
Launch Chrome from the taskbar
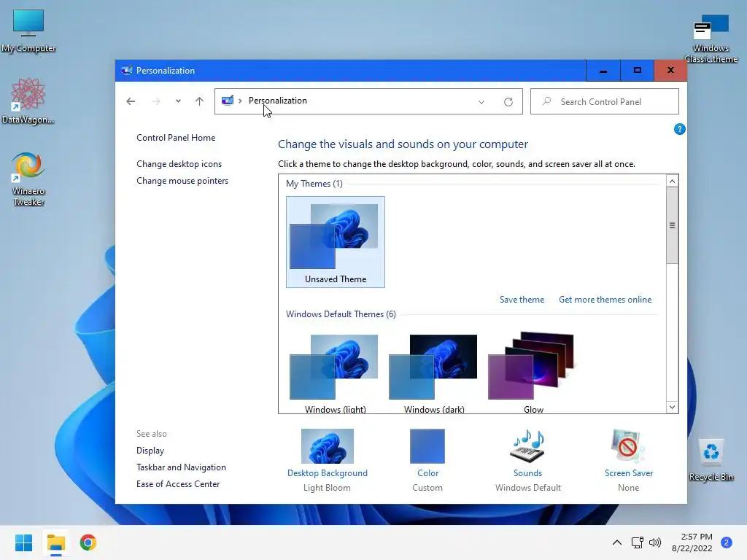pos(88,542)
